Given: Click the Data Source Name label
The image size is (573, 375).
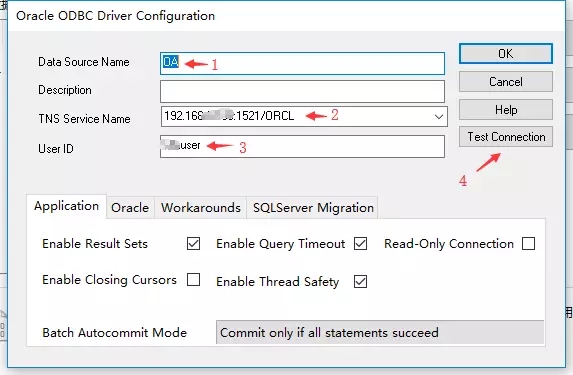Looking at the screenshot, I should pyautogui.click(x=84, y=62).
